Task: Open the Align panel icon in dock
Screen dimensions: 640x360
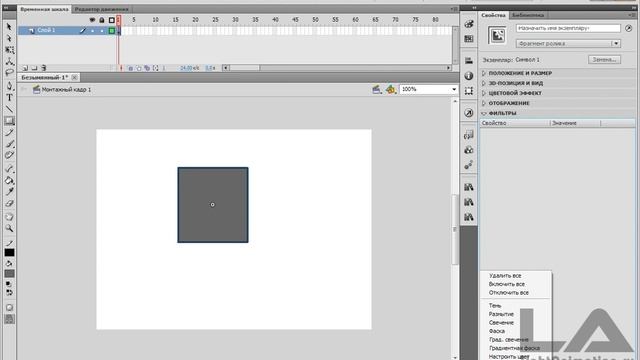Action: tap(469, 60)
